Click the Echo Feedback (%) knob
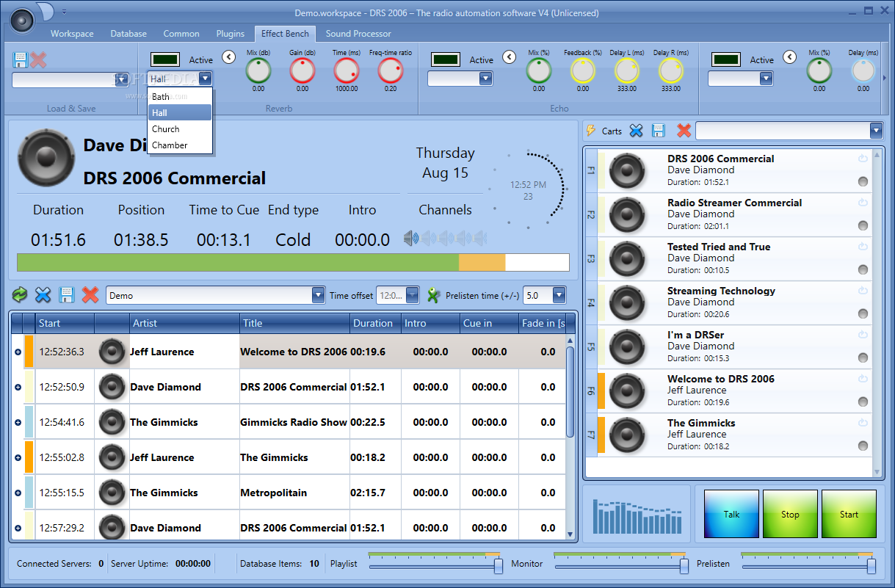895x588 pixels. click(582, 70)
